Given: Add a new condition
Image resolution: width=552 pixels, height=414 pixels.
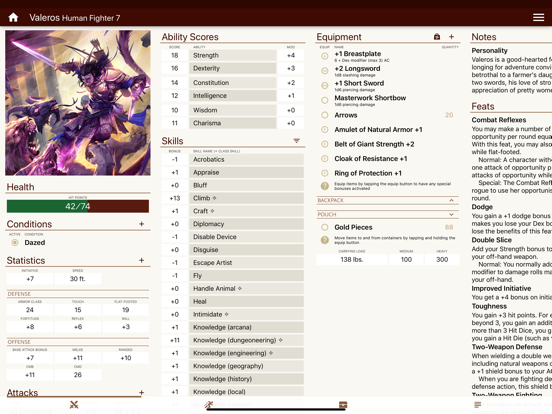Looking at the screenshot, I should (x=142, y=224).
